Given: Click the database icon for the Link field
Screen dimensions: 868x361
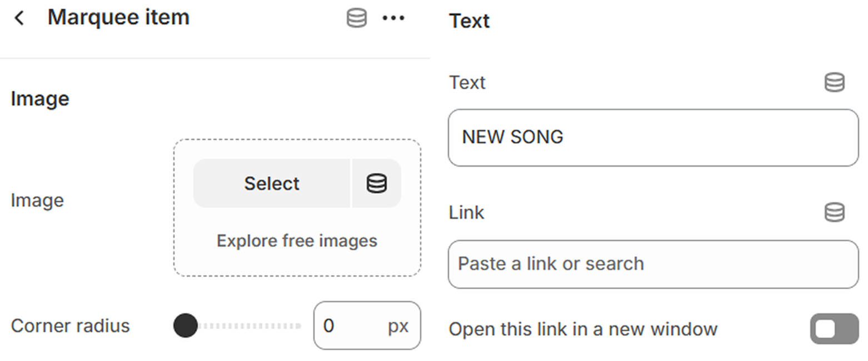Looking at the screenshot, I should pyautogui.click(x=834, y=212).
